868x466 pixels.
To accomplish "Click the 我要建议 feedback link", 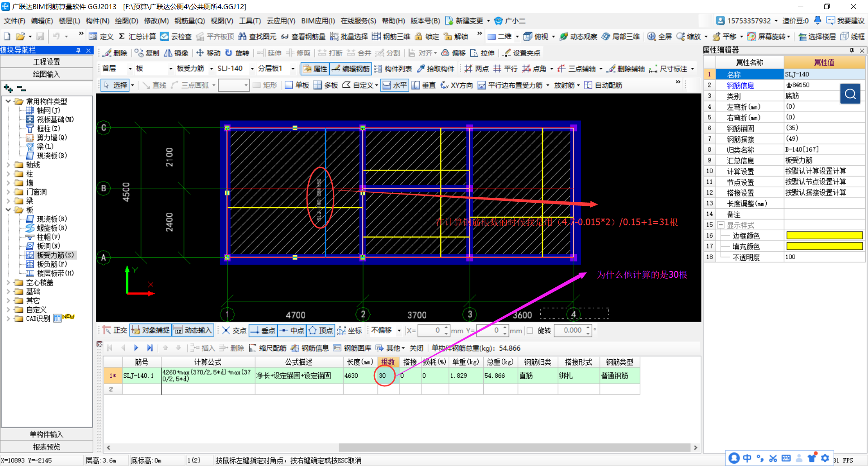I will (x=845, y=21).
